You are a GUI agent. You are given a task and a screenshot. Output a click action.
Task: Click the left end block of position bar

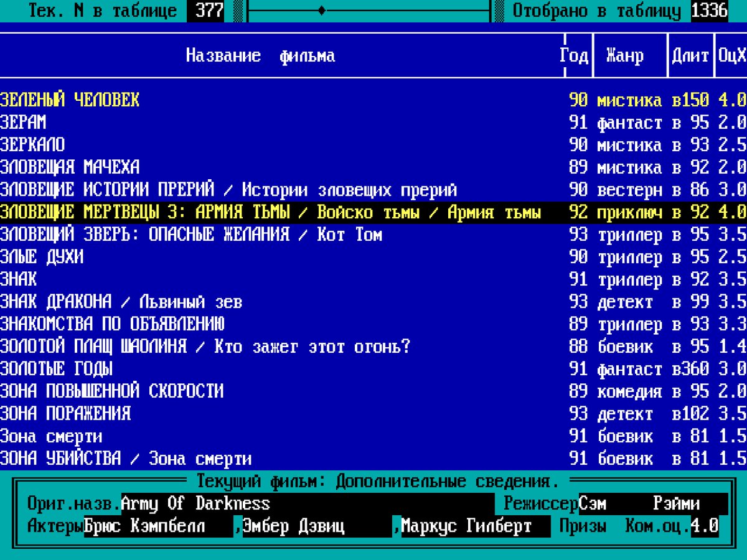pos(238,11)
